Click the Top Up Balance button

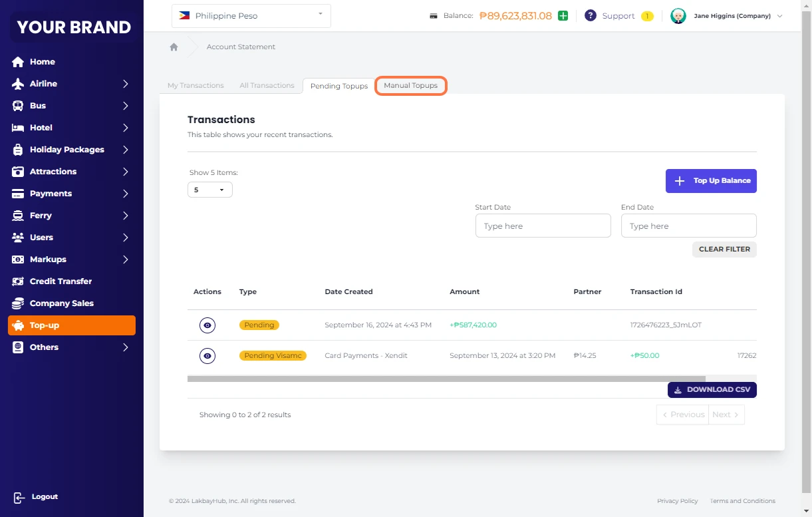[711, 181]
